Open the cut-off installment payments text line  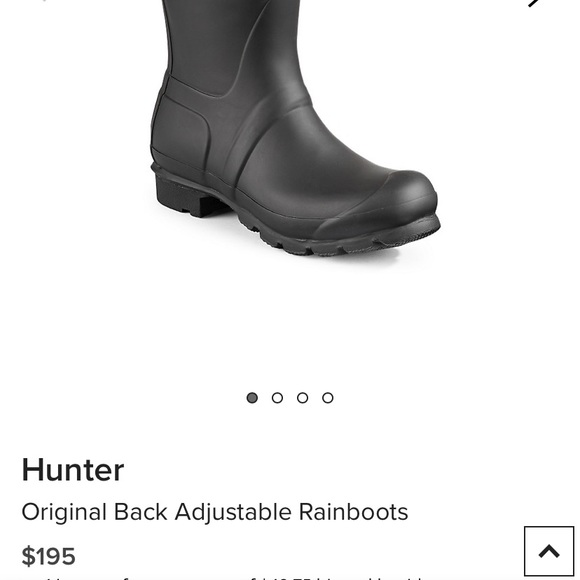point(222,578)
